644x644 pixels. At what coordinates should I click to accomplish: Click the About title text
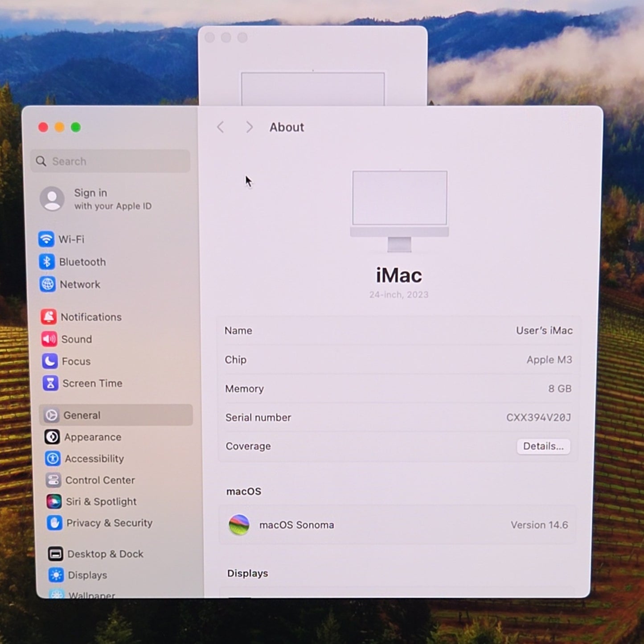(287, 127)
